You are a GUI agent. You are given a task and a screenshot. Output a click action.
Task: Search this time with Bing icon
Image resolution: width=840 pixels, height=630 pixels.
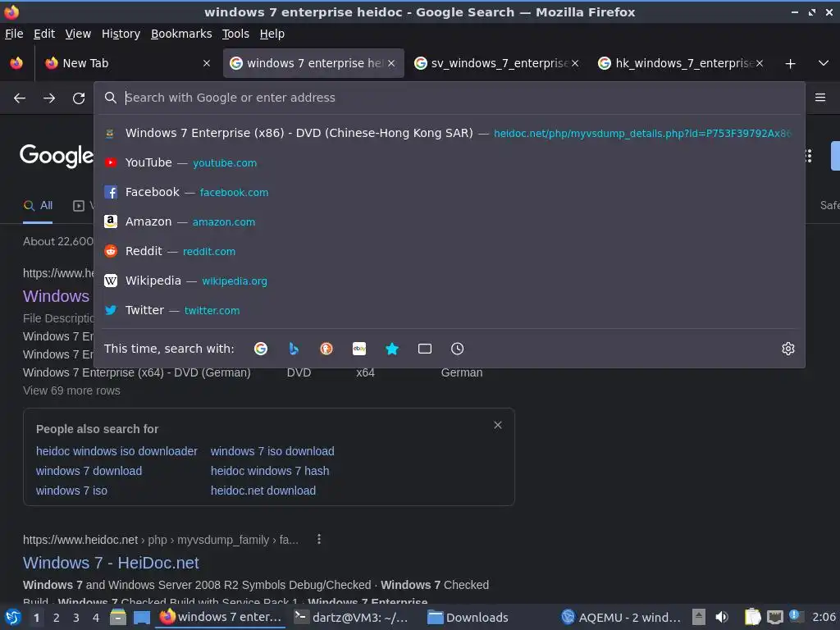pyautogui.click(x=294, y=349)
